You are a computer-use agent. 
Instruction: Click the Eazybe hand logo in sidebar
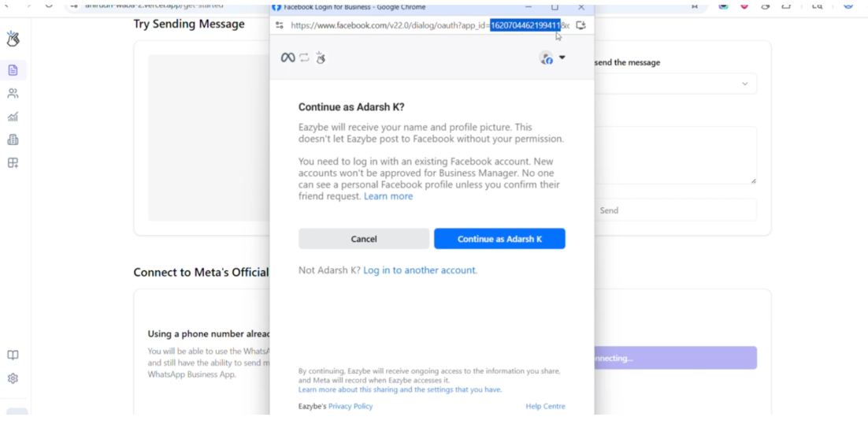pyautogui.click(x=13, y=38)
